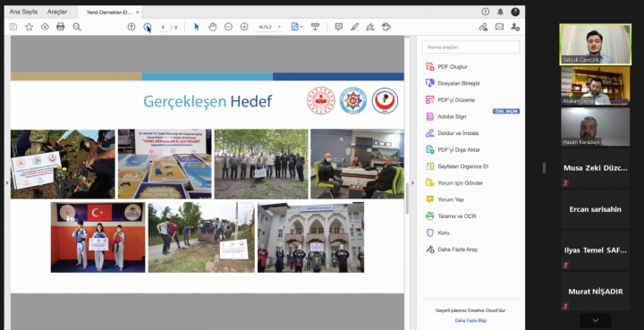Select the arrow selection tool
This screenshot has width=644, height=330.
click(x=197, y=27)
